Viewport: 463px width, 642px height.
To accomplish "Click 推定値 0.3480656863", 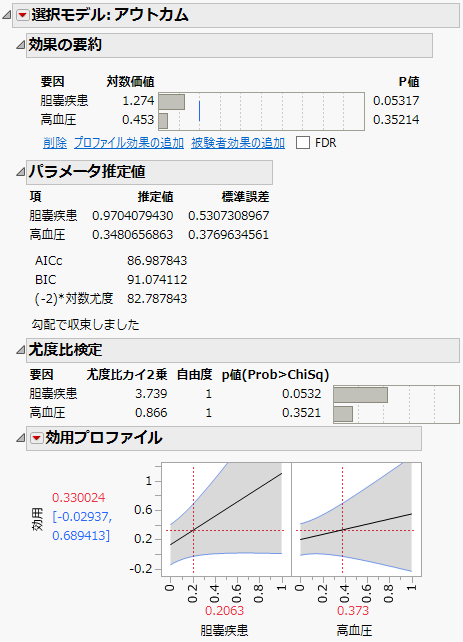I will [132, 235].
